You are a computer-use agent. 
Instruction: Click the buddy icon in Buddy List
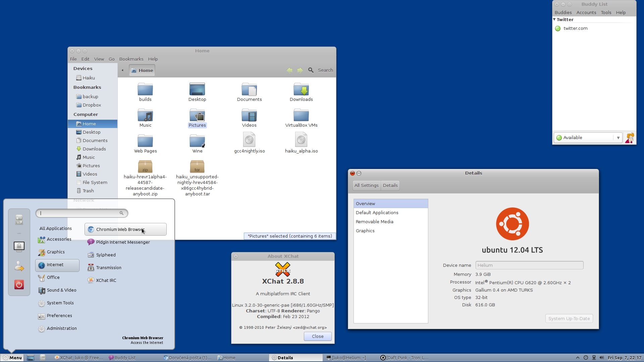(630, 138)
